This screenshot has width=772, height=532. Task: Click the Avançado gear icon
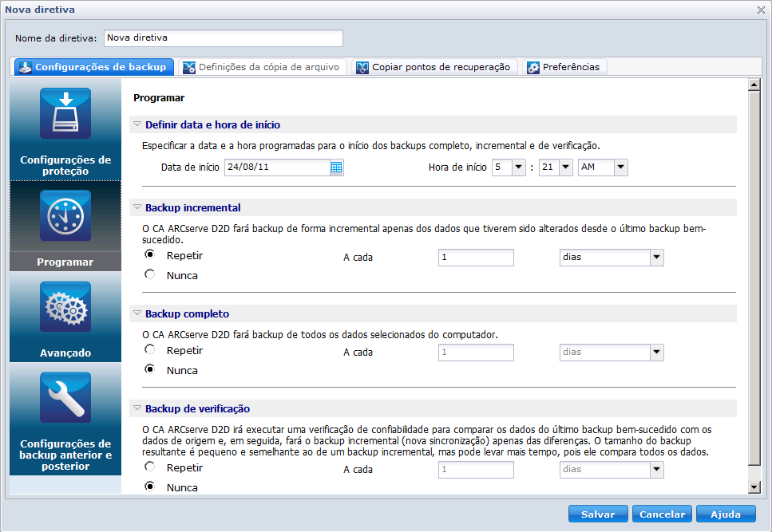tap(65, 306)
